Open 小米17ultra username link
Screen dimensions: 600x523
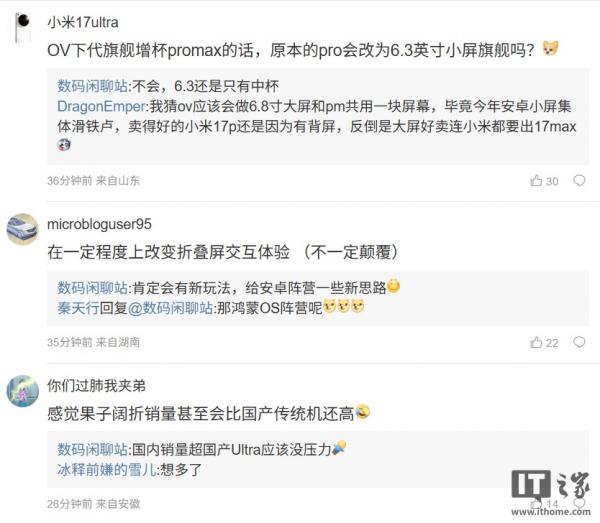click(83, 23)
